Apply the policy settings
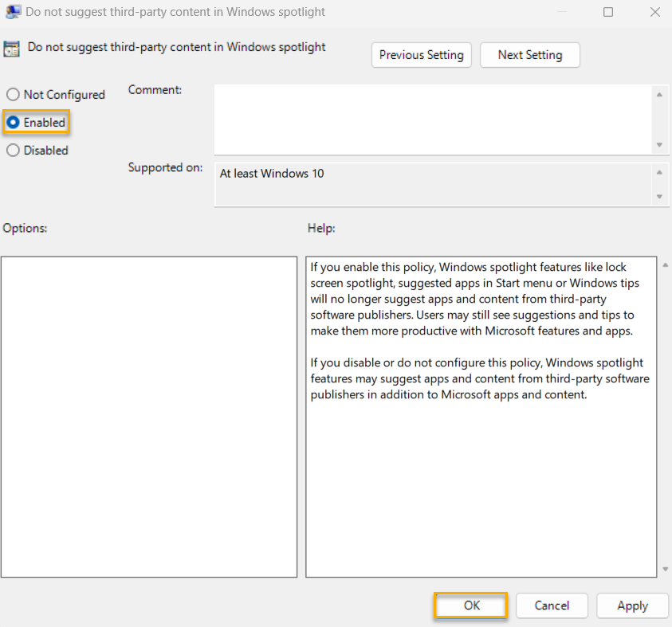672x627 pixels. tap(632, 605)
